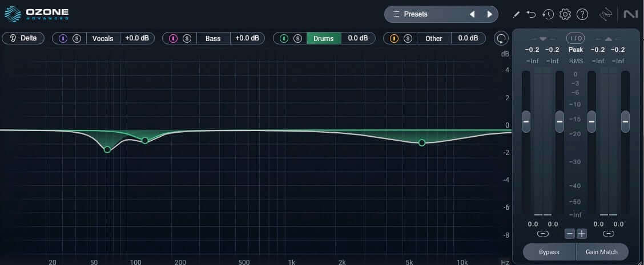This screenshot has height=265, width=644.
Task: Click the Native Instruments logo icon
Action: pyautogui.click(x=630, y=14)
